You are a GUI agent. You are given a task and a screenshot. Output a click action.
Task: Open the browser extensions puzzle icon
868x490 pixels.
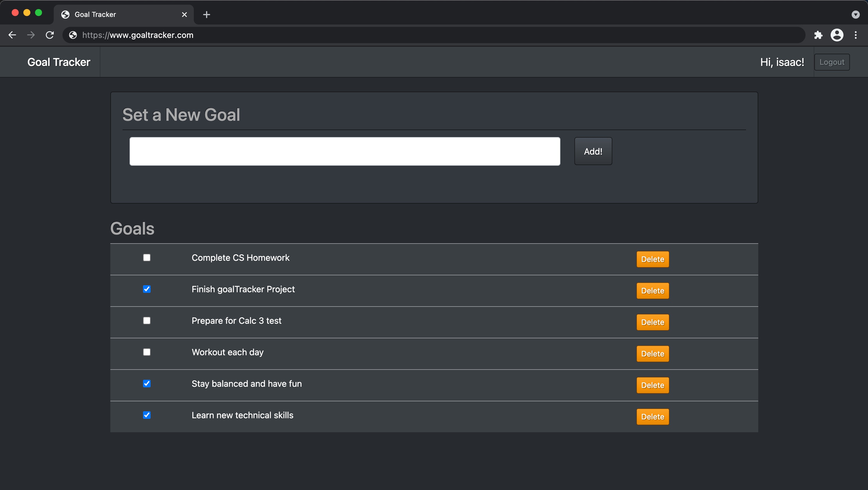pyautogui.click(x=819, y=35)
